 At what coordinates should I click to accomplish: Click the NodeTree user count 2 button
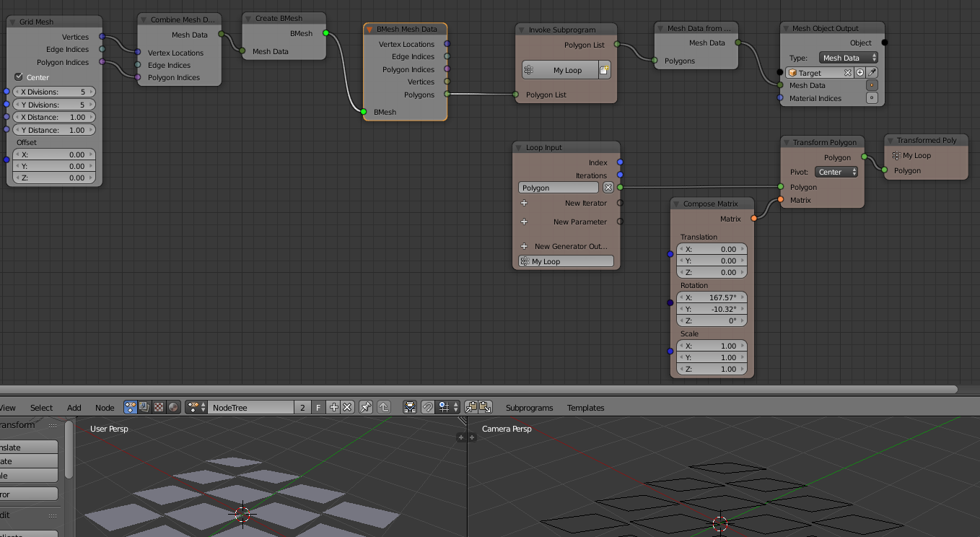click(303, 407)
